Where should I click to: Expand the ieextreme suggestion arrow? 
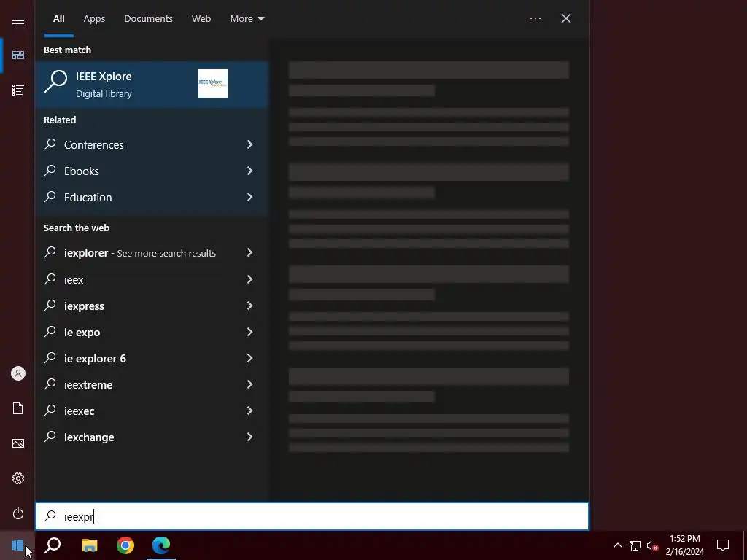(249, 384)
